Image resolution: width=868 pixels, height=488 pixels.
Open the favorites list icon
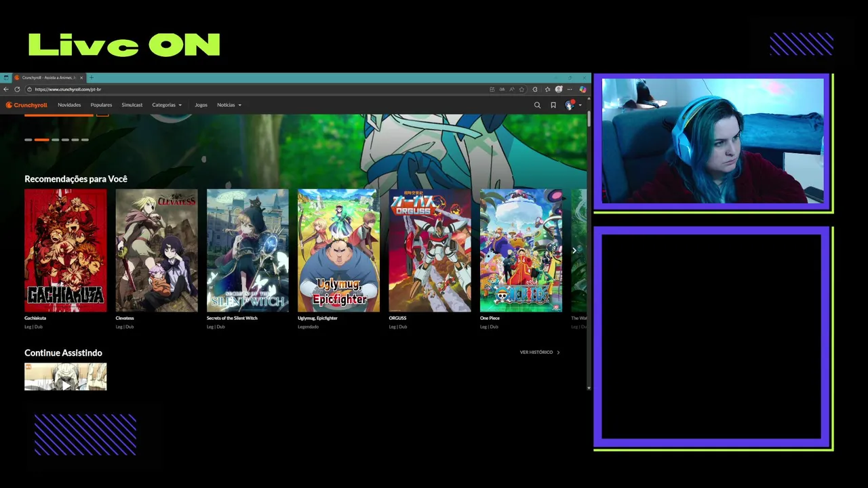547,89
